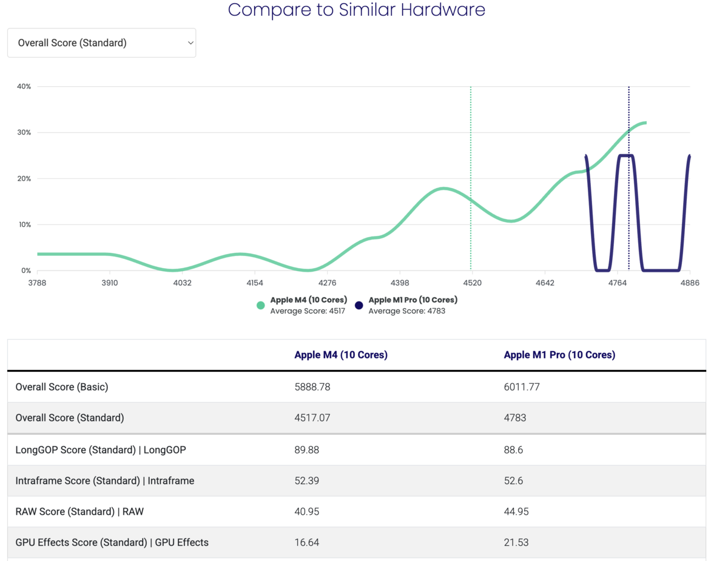Click the 4276 x-axis label
Screen dimensions: 728x561
[328, 283]
